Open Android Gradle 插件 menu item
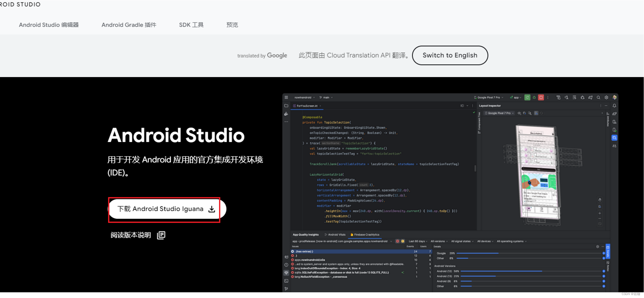This screenshot has height=298, width=644. pyautogui.click(x=129, y=25)
